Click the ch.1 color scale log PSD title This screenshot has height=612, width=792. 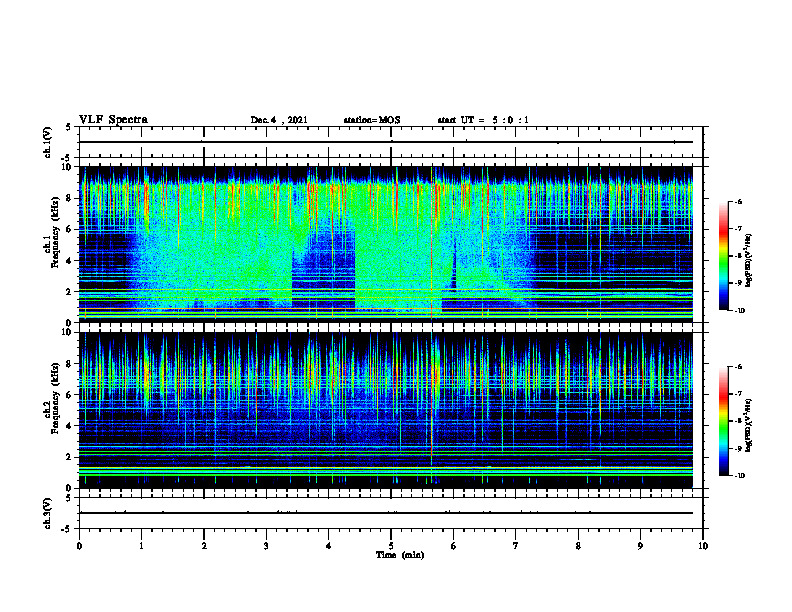tap(748, 261)
